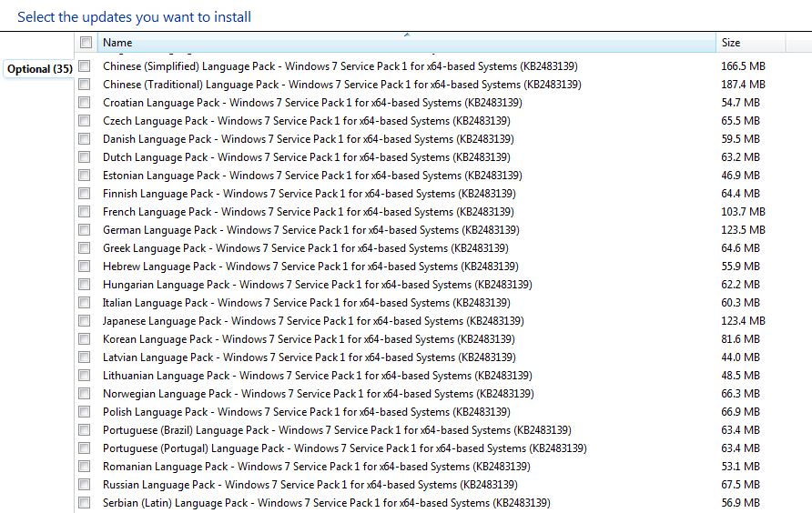Select Norwegian Language Pack row text
Image resolution: width=812 pixels, height=513 pixels.
pyautogui.click(x=319, y=394)
